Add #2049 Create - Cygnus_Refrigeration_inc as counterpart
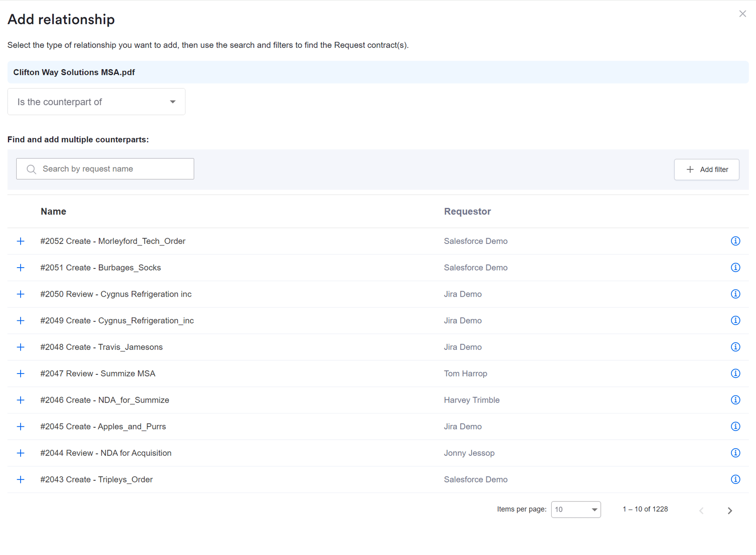 (21, 320)
